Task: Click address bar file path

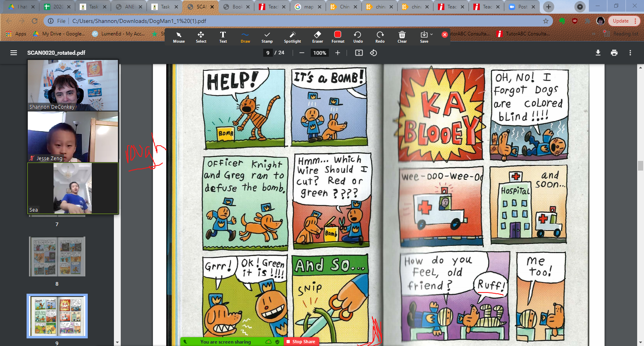Action: 139,21
